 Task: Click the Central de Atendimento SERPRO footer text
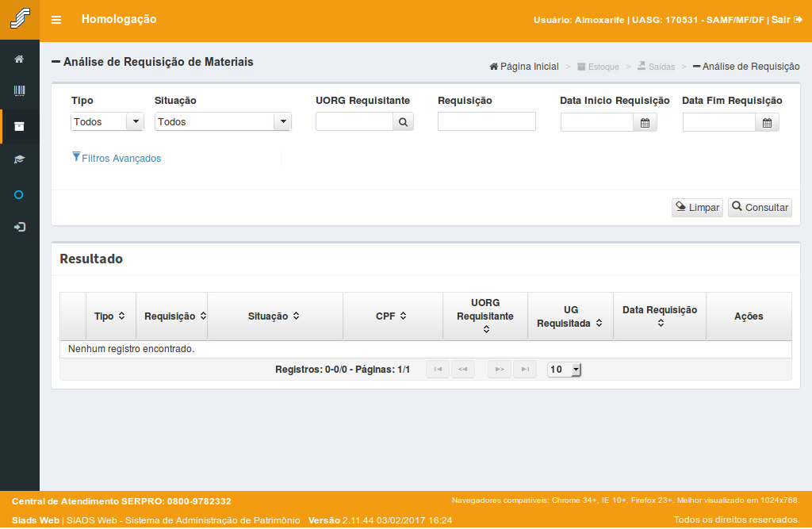coord(121,501)
